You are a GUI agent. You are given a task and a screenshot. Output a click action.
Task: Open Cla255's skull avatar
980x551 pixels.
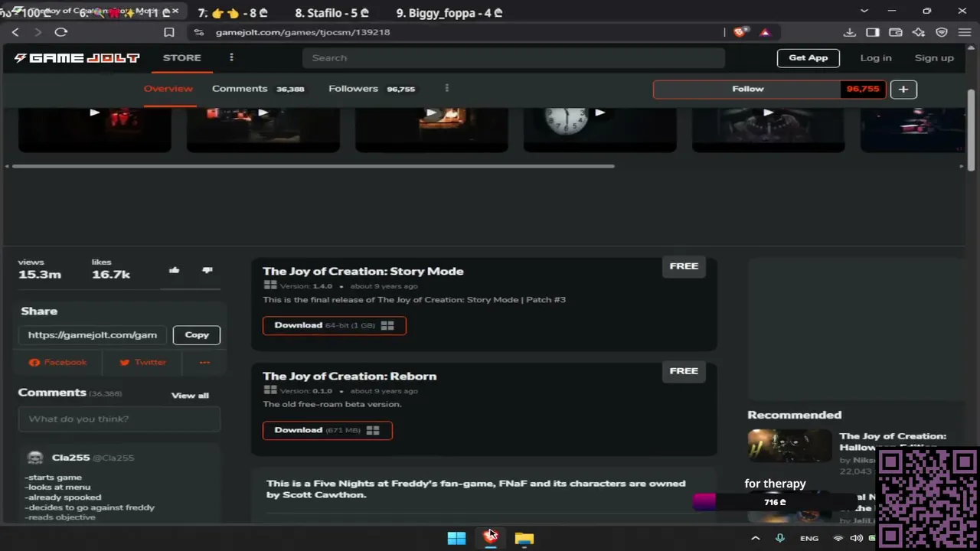[x=34, y=458]
